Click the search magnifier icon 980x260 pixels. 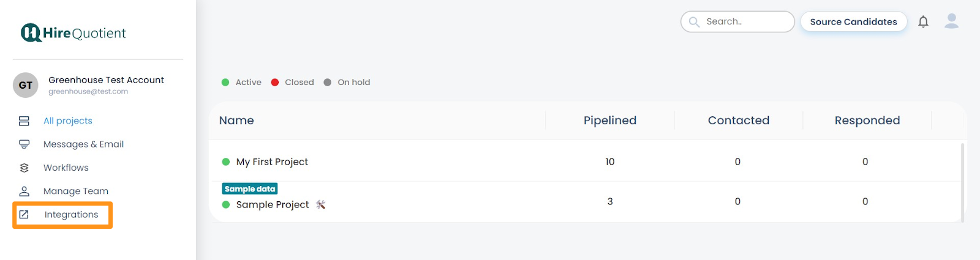694,22
